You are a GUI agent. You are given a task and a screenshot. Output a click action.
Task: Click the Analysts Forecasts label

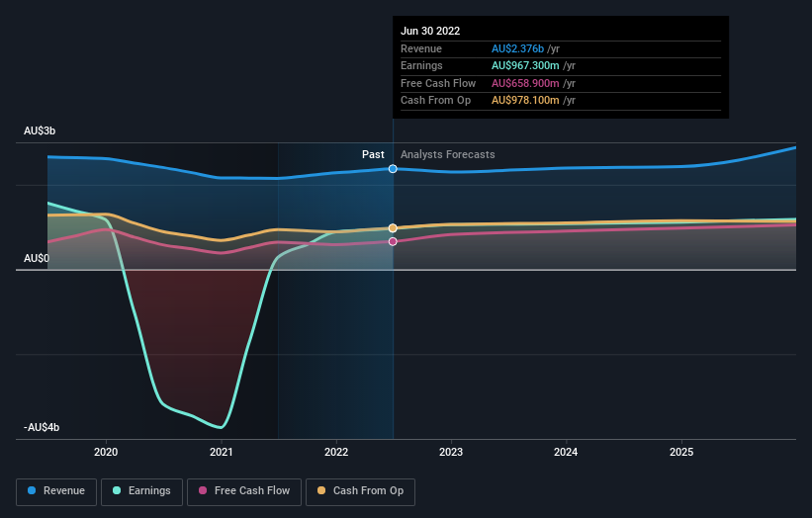(x=447, y=154)
